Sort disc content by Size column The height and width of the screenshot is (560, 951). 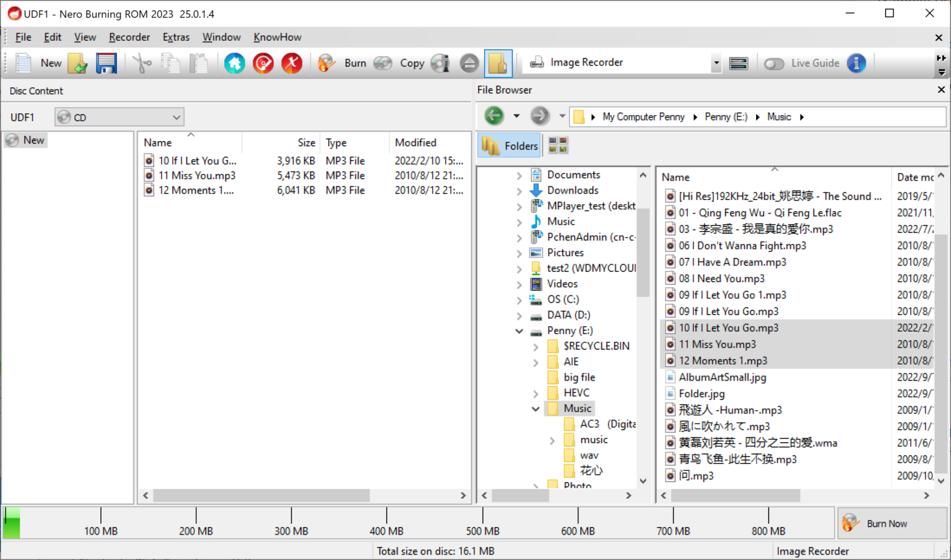click(306, 143)
